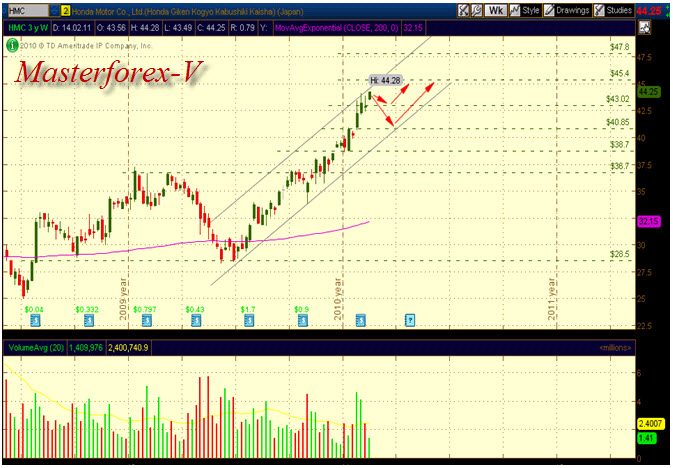Click the magenta 32.15 axis tag
673x468 pixels.
pyautogui.click(x=649, y=222)
